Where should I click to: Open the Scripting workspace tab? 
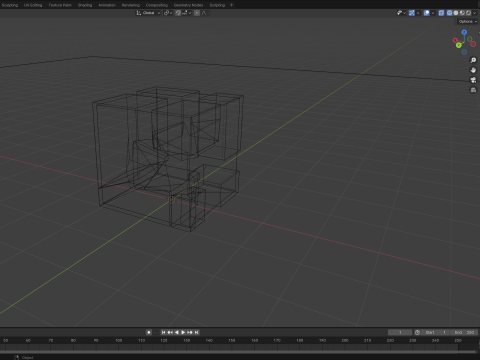coord(217,5)
